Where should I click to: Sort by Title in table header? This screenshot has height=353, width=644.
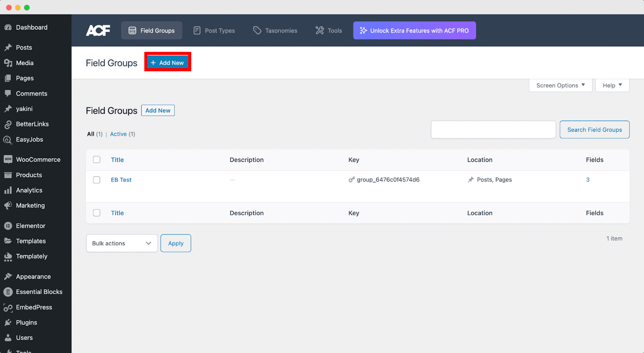point(118,160)
